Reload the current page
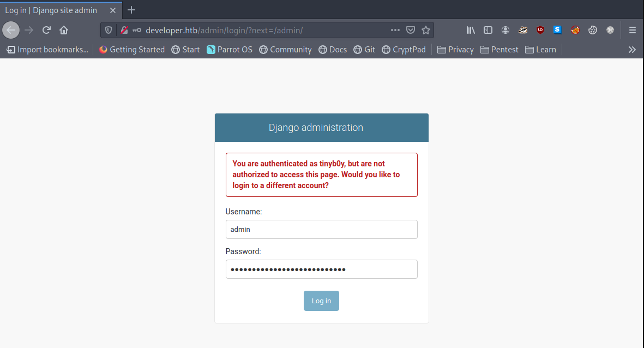This screenshot has width=644, height=348. (47, 30)
